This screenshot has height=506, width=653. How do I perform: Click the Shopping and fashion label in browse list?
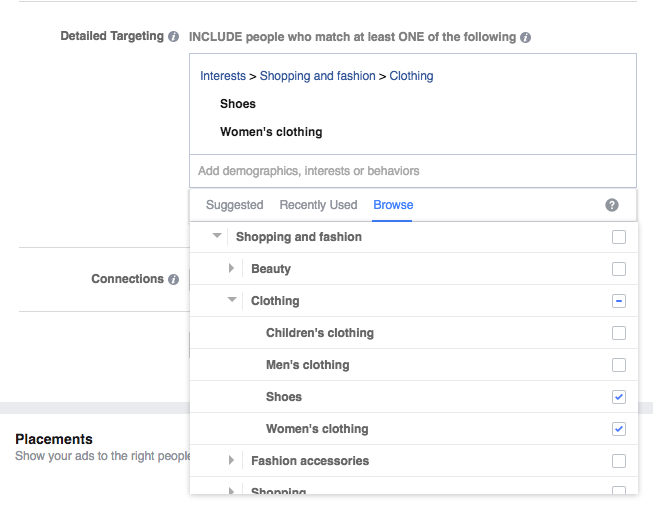pos(299,237)
